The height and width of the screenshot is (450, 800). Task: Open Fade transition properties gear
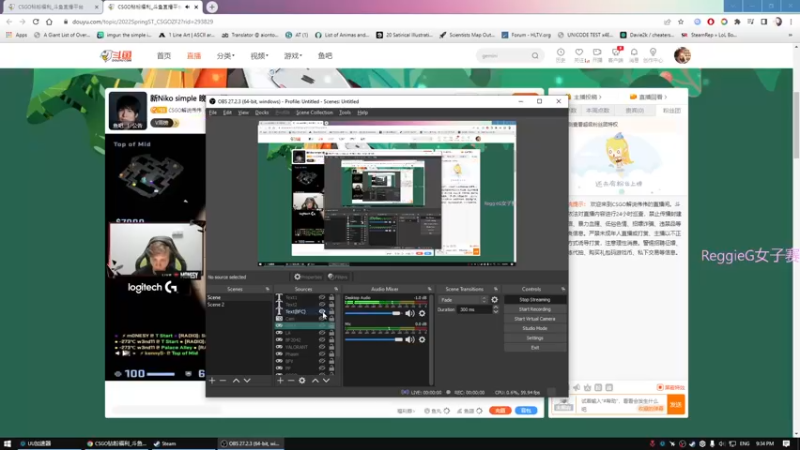[494, 299]
